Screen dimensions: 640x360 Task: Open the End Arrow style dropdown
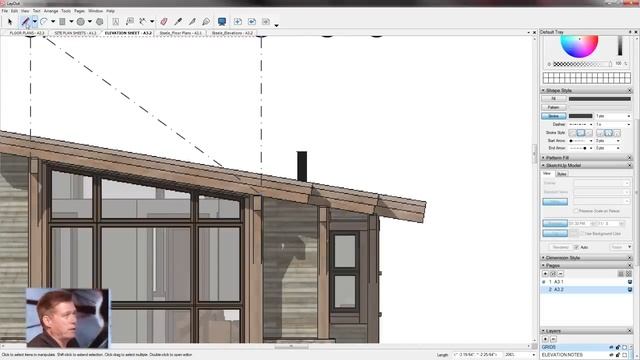tap(591, 148)
